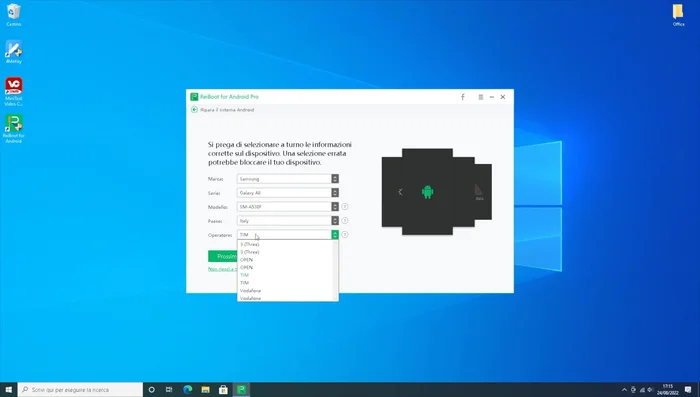Select the ReiBoot for Android desktop shortcut
Image resolution: width=700 pixels, height=397 pixels.
(13, 129)
